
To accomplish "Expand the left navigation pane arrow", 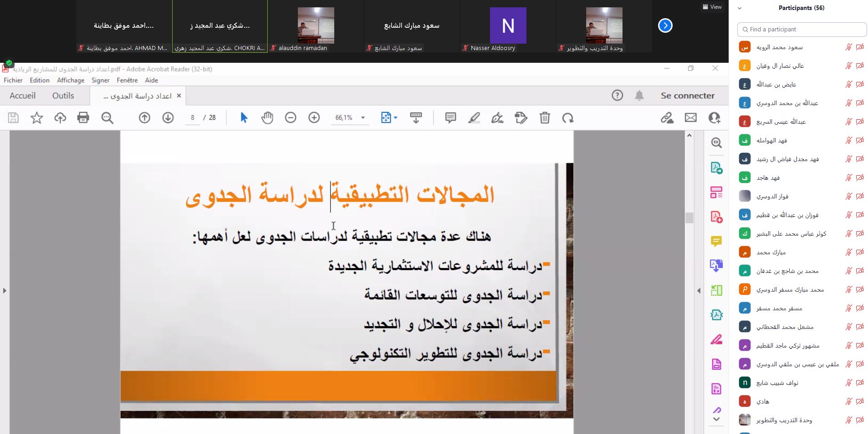I will (5, 290).
